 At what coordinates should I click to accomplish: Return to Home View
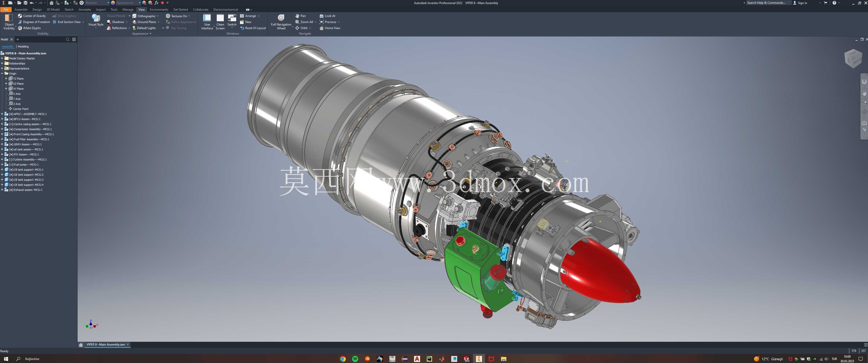coord(330,28)
